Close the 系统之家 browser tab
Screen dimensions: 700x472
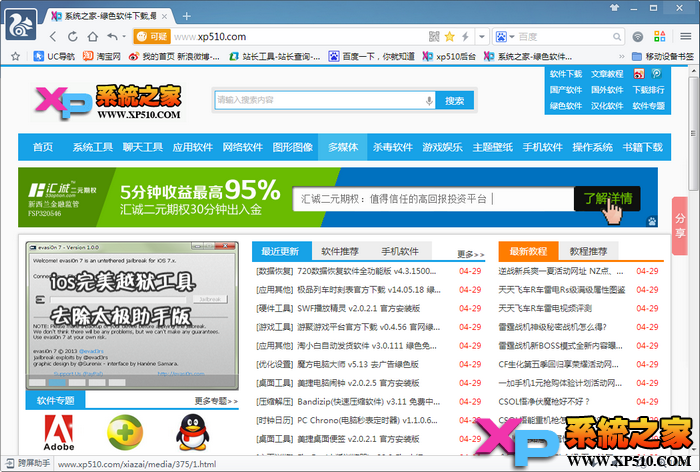pos(164,17)
